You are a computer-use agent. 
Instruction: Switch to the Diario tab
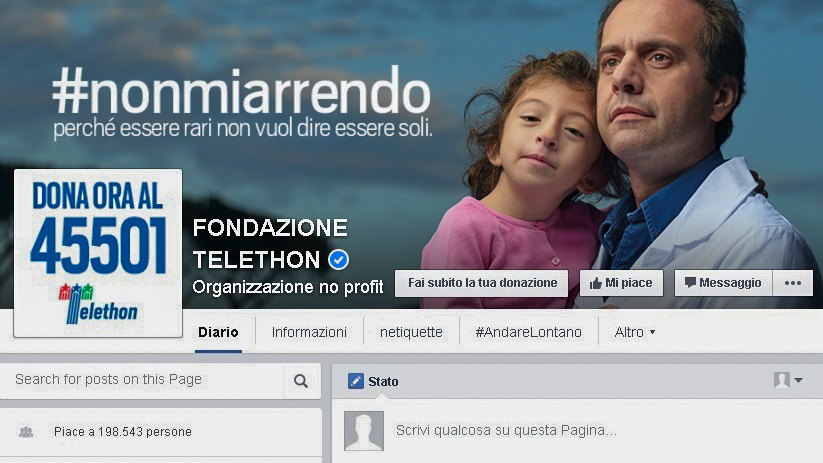pyautogui.click(x=218, y=332)
